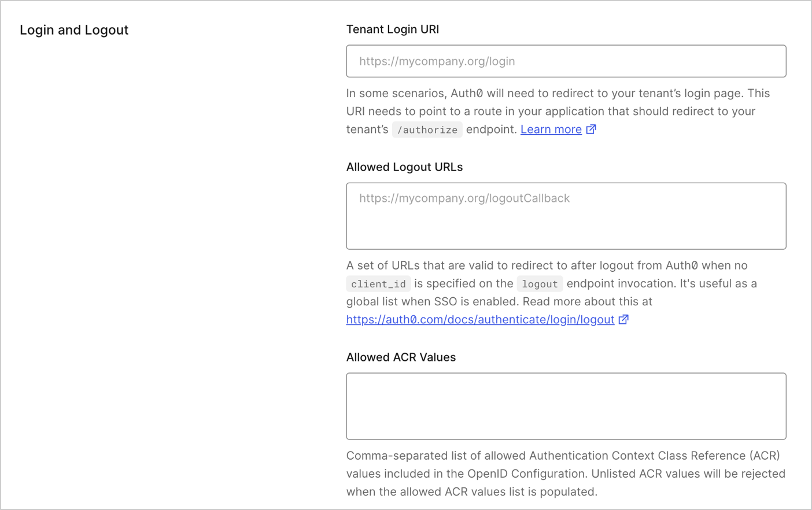Screen dimensions: 812x510
Task: Click the ACR values description paragraph
Action: click(x=566, y=474)
